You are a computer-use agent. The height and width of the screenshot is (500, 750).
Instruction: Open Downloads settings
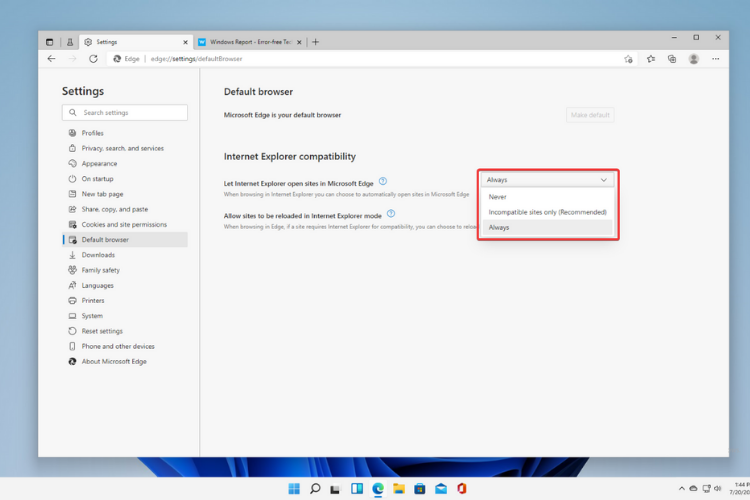pyautogui.click(x=125, y=255)
